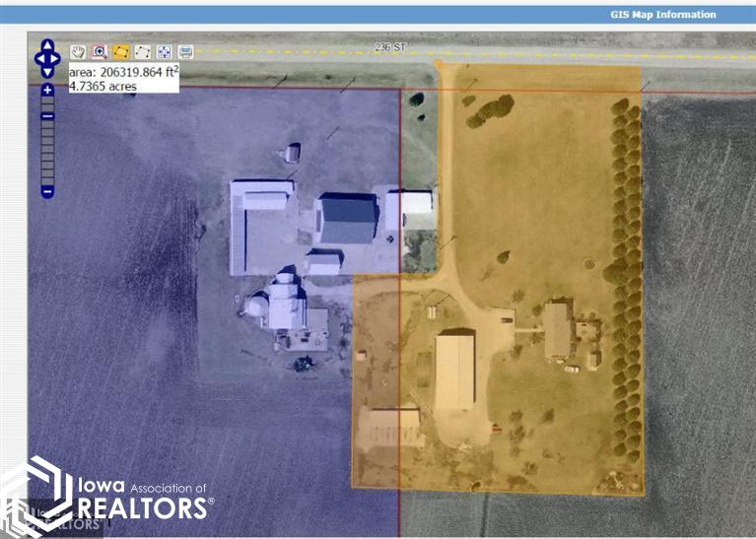
Task: Activate the zoom-in magnifier box tool
Action: click(99, 51)
